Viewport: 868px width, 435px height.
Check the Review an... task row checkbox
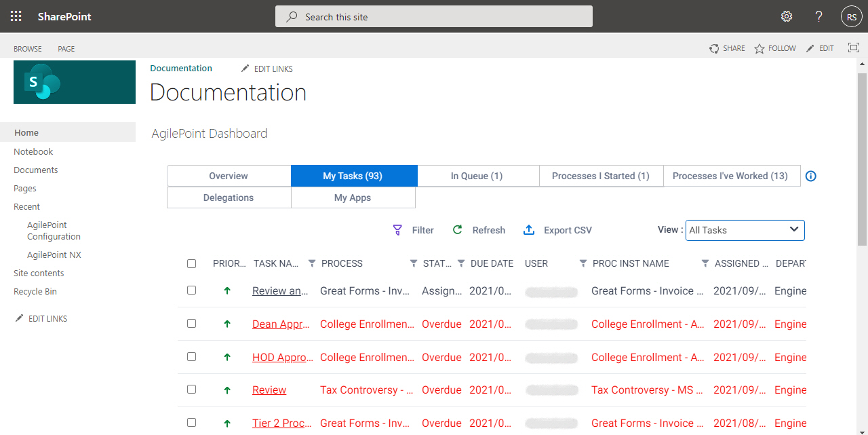191,290
